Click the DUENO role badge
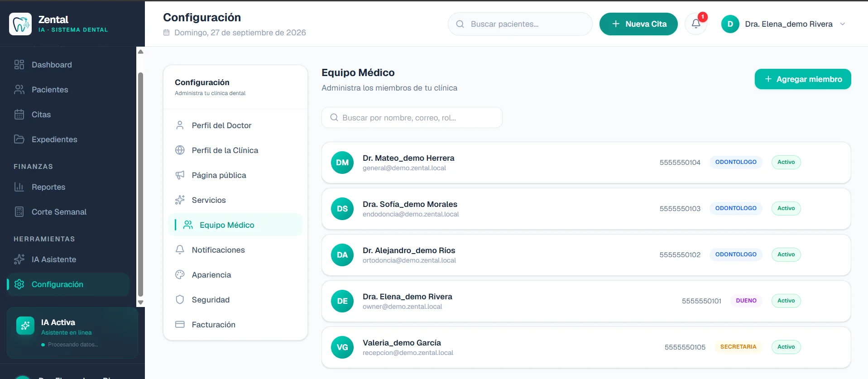Viewport: 868px width, 379px height. tap(746, 301)
